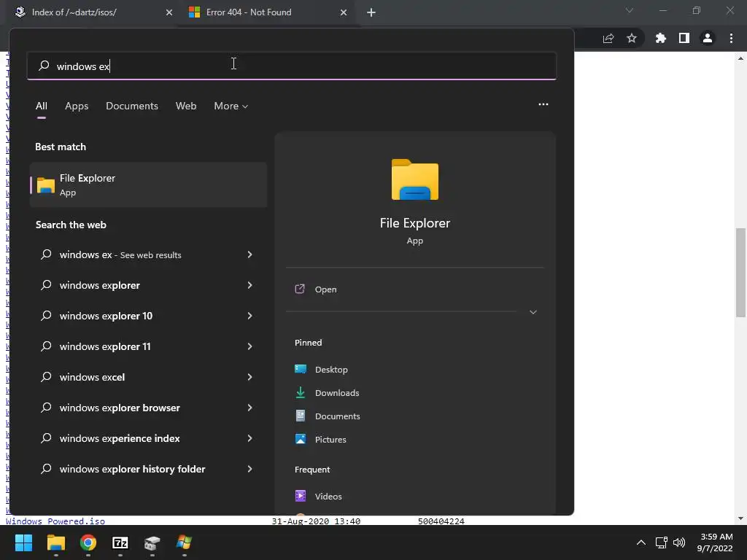
Task: Click the Windows Start button
Action: (23, 542)
